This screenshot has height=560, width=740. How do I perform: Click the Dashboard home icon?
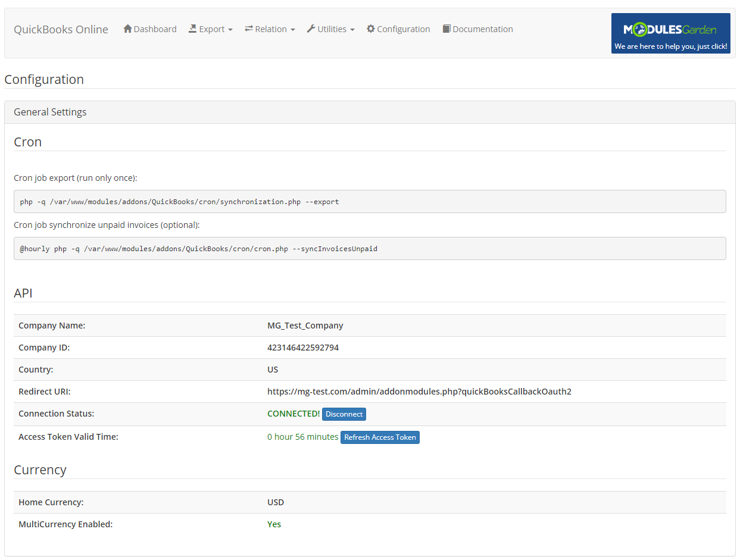tap(127, 28)
